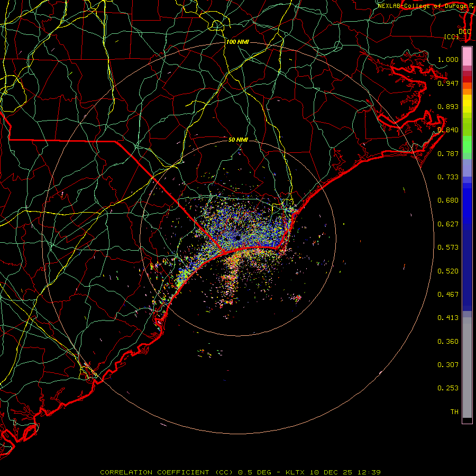Click the 0.253 legend value
Viewport: 476px width, 476px height.
[448, 388]
